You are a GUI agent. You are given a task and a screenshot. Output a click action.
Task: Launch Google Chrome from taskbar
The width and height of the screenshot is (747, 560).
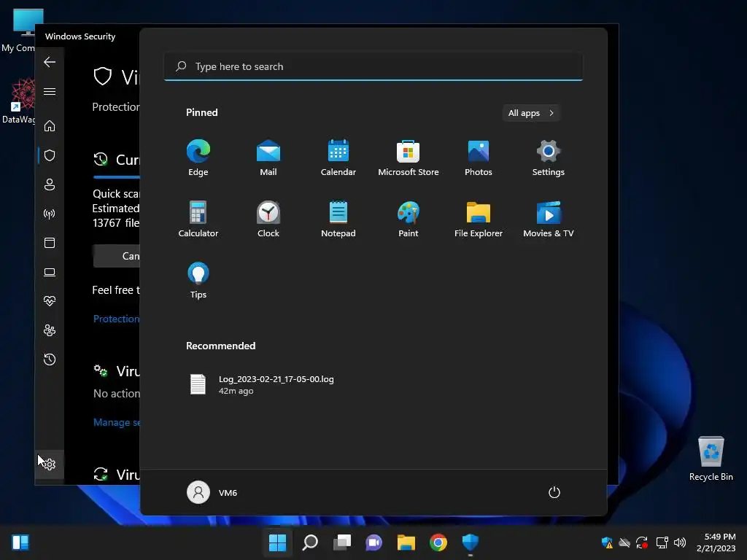[x=438, y=542]
